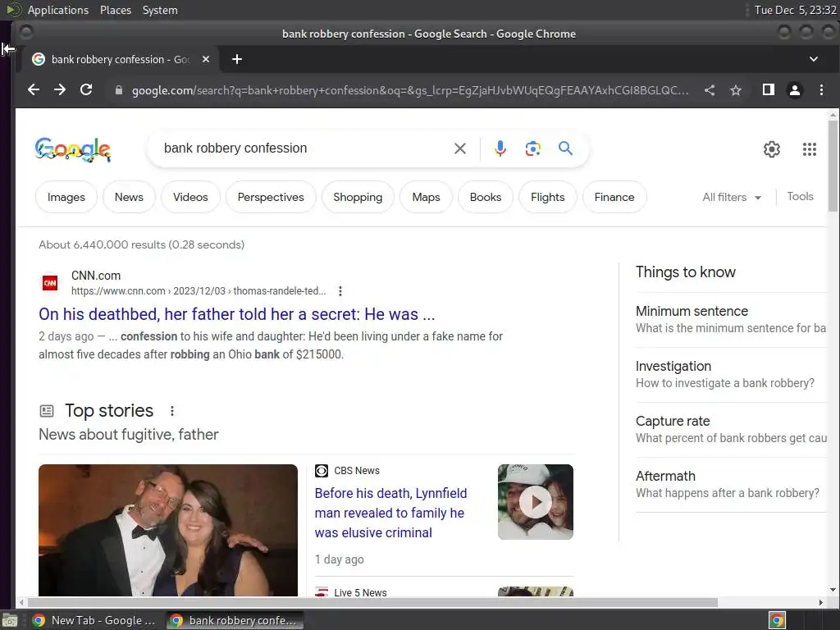Submit search with magnifying glass icon
840x630 pixels.
[x=565, y=148]
